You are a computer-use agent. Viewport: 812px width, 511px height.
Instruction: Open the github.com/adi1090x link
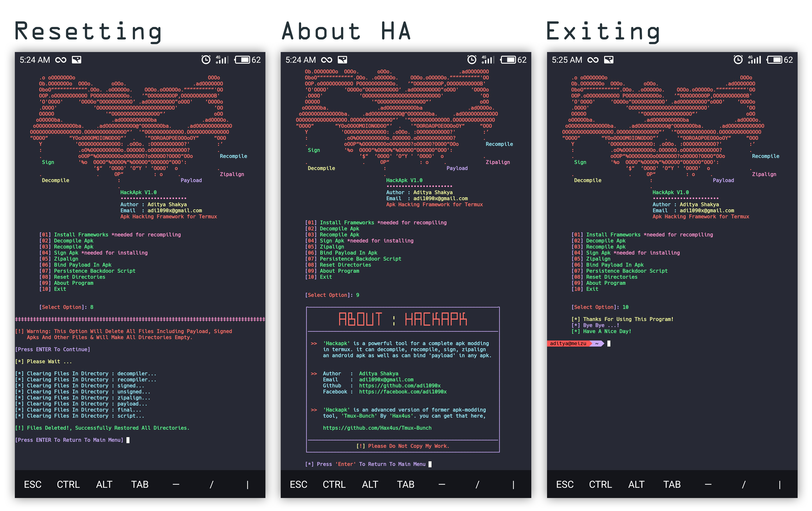tap(400, 385)
